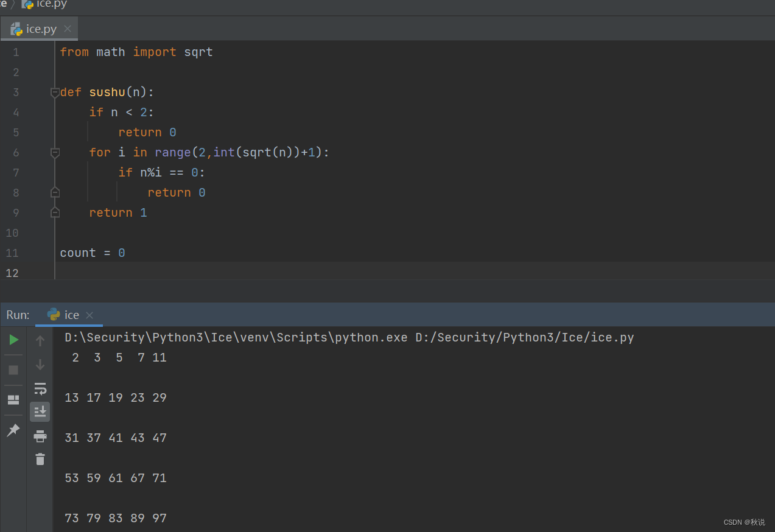Clear all console output trash icon
This screenshot has width=775, height=532.
(x=40, y=460)
